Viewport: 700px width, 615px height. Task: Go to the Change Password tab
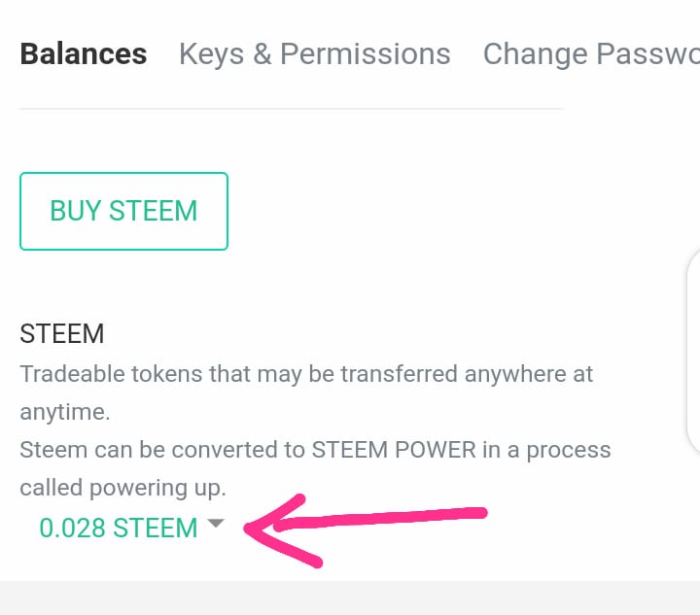click(x=590, y=54)
